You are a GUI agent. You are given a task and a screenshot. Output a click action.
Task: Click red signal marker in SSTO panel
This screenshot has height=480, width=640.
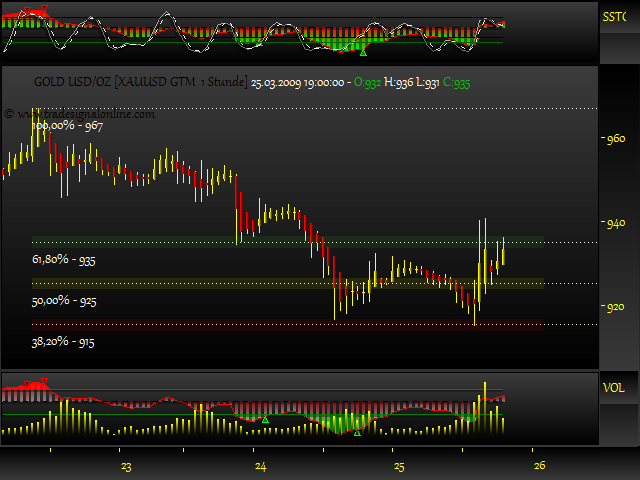coord(34,11)
